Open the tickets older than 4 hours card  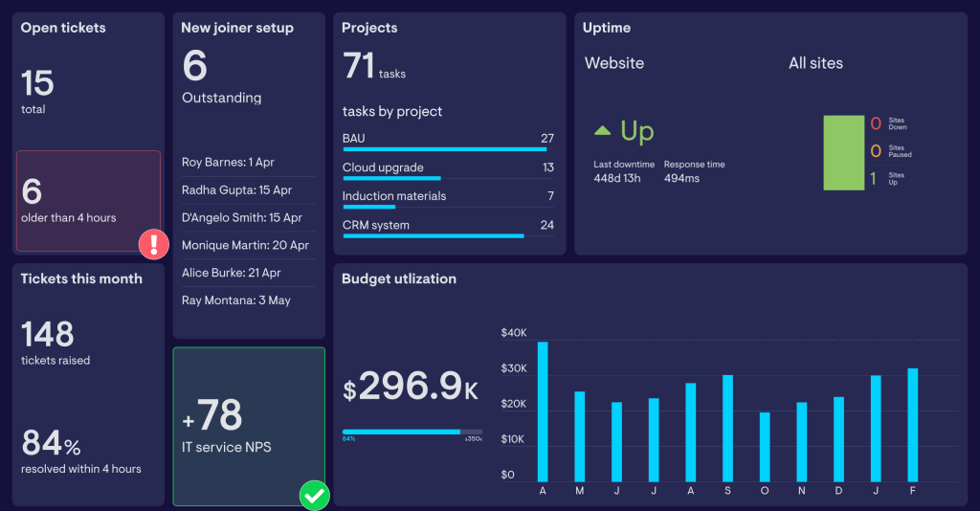click(88, 201)
